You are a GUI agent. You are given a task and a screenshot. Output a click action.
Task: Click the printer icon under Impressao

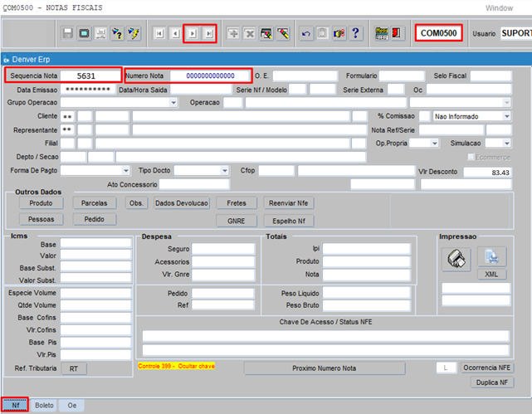456,258
